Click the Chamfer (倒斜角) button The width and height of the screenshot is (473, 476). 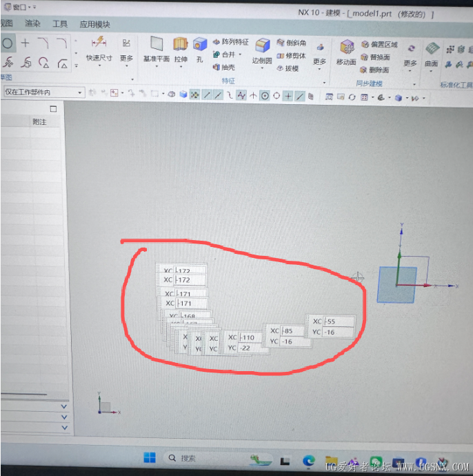291,43
